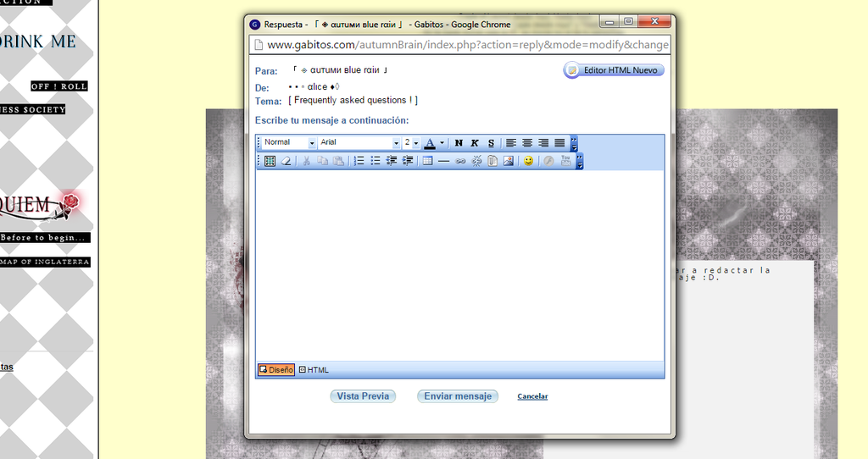
Task: Click the Cancelar link
Action: click(x=532, y=396)
